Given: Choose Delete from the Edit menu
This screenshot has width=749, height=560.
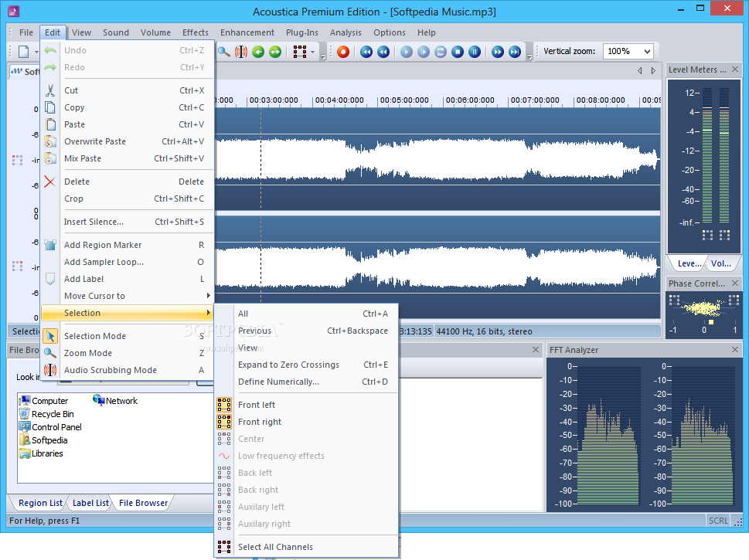Looking at the screenshot, I should tap(128, 182).
